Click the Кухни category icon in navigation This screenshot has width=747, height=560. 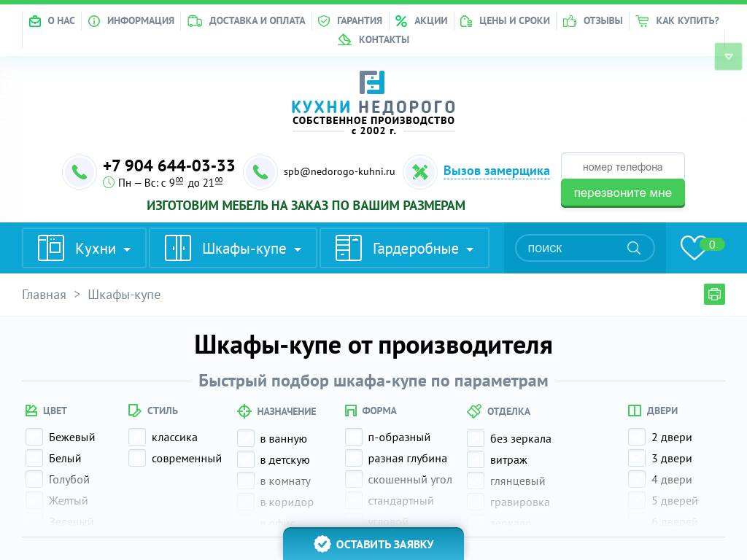pos(51,248)
